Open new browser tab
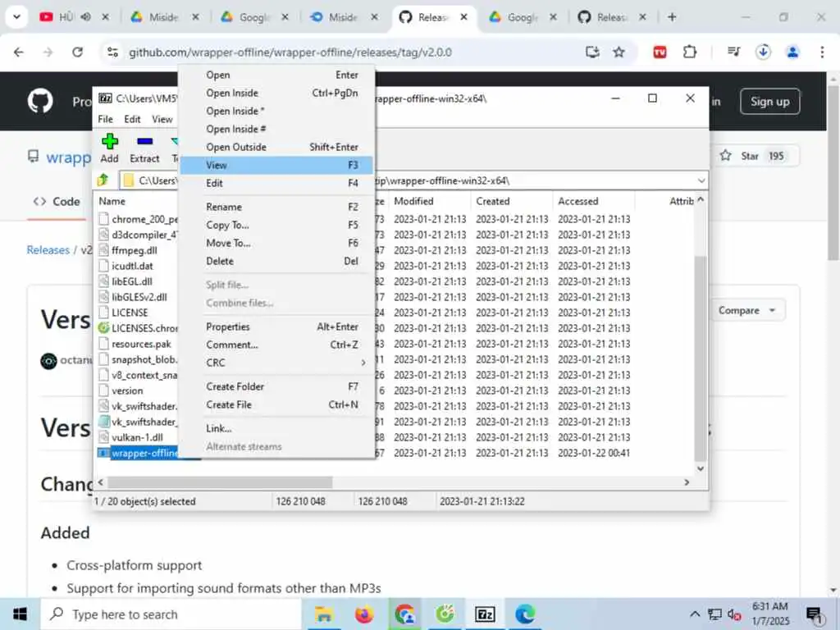Screen dimensions: 840x630 pyautogui.click(x=672, y=17)
